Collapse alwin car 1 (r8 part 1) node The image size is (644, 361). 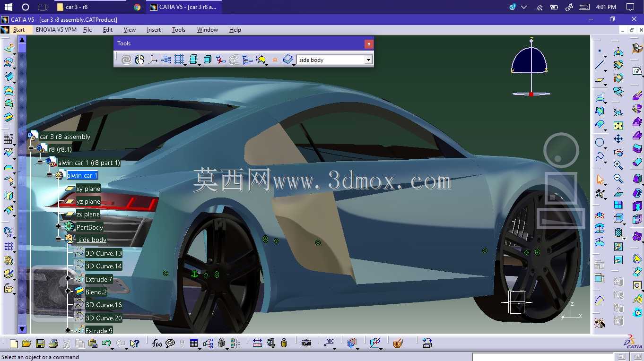pyautogui.click(x=40, y=162)
